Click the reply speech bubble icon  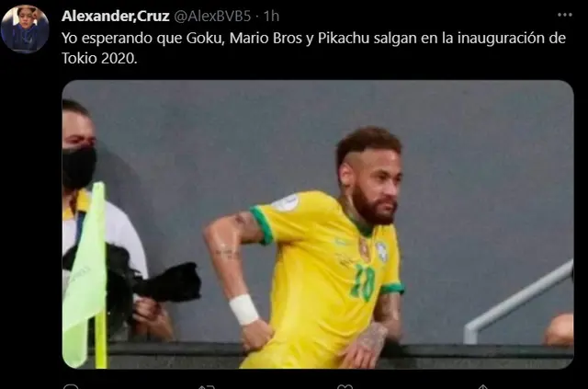tap(70, 387)
